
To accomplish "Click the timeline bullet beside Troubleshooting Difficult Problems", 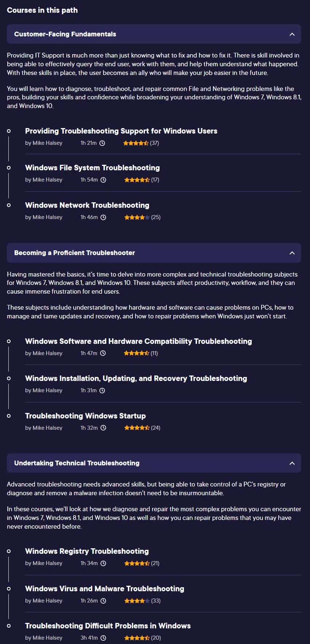I will tap(9, 626).
